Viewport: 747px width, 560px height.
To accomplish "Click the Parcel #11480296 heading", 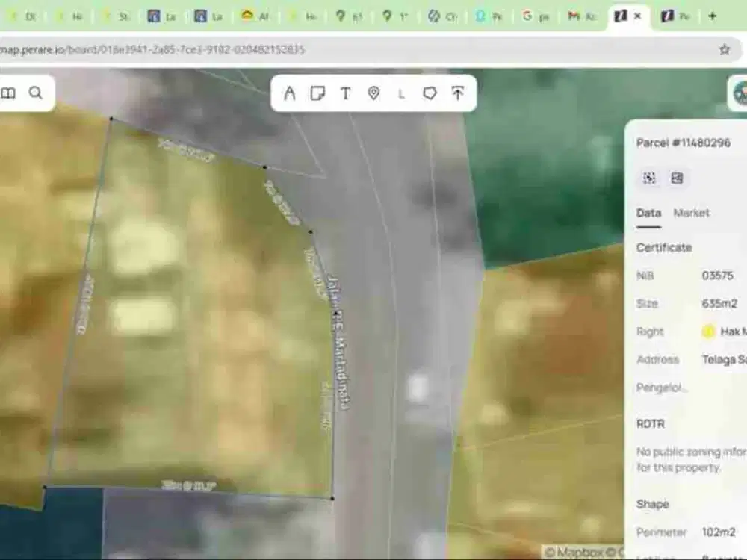I will (684, 143).
